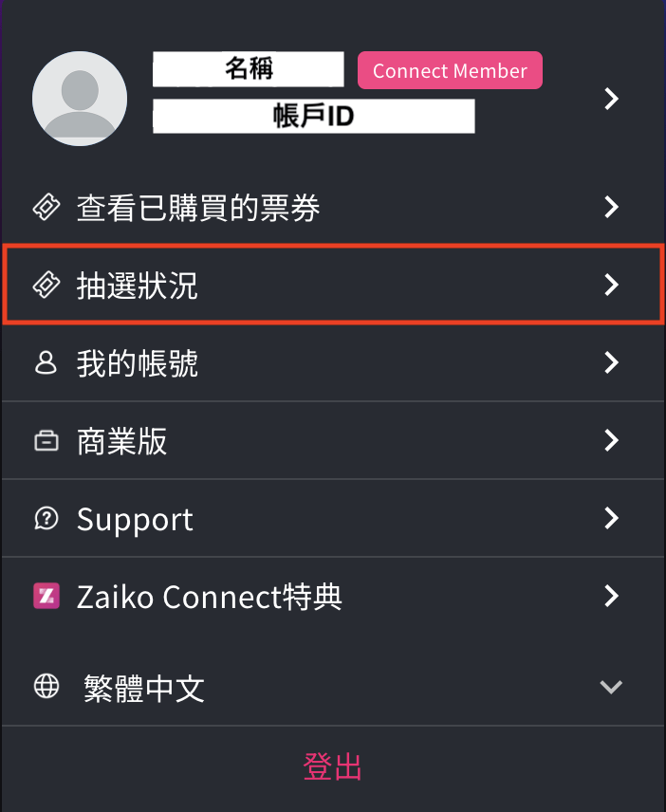This screenshot has height=812, width=666.
Task: Click the globe language icon
Action: tap(46, 687)
